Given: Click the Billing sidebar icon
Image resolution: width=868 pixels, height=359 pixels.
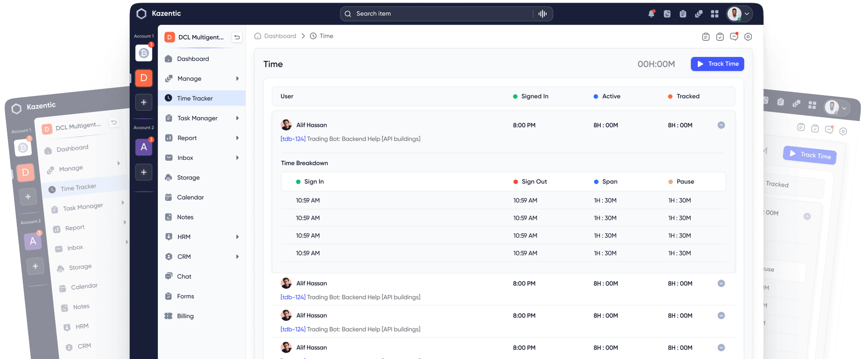Looking at the screenshot, I should 169,316.
